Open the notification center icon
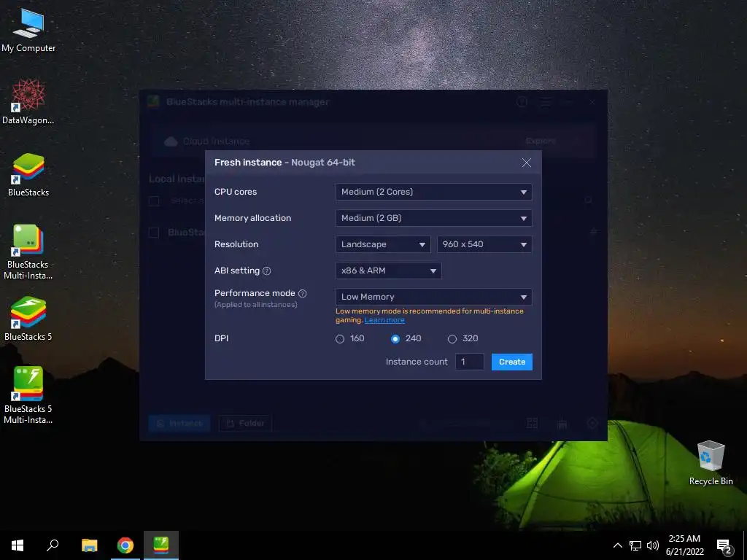 724,545
